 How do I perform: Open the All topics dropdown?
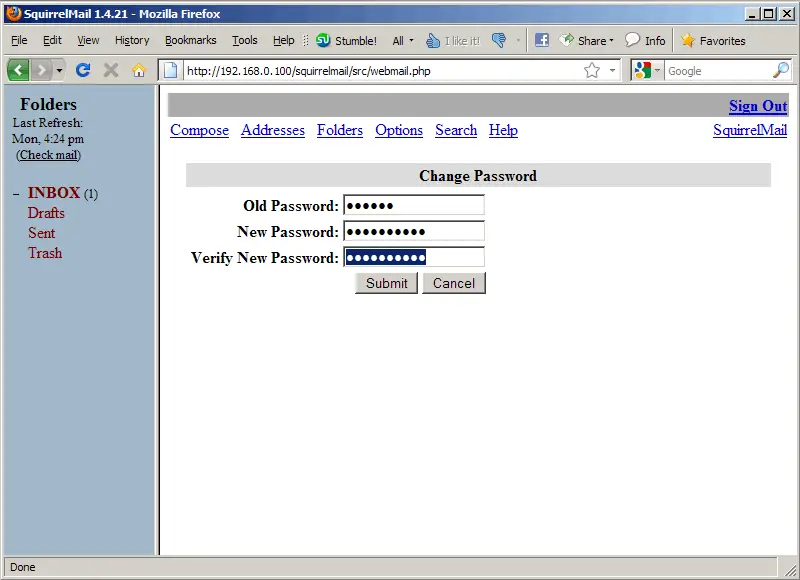pos(403,41)
